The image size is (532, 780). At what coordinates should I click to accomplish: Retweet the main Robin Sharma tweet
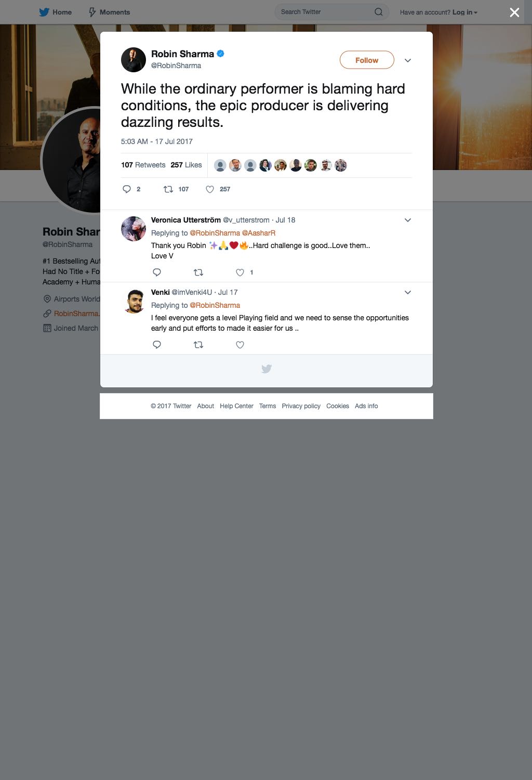click(168, 189)
